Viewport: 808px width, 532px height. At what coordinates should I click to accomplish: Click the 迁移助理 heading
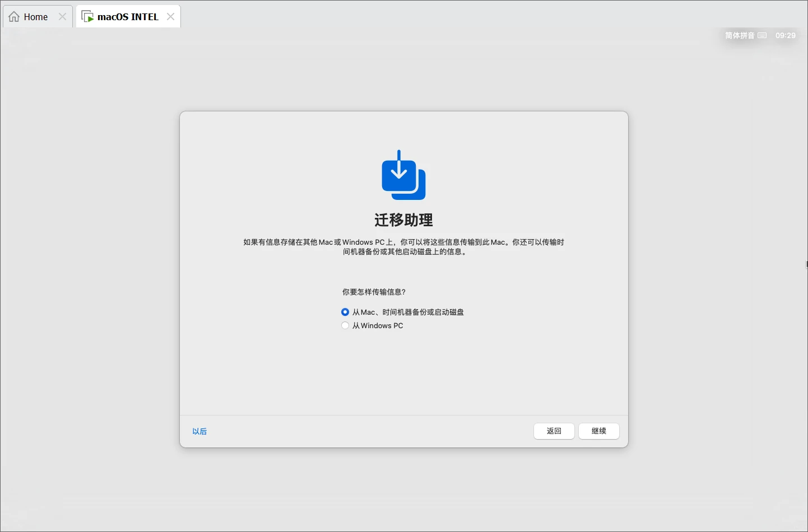(403, 220)
